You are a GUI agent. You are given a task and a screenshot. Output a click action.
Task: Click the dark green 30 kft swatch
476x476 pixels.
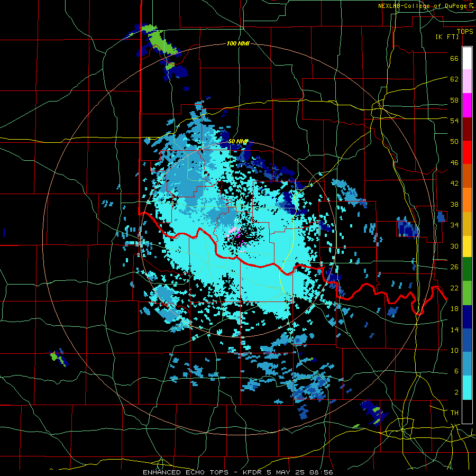[467, 269]
